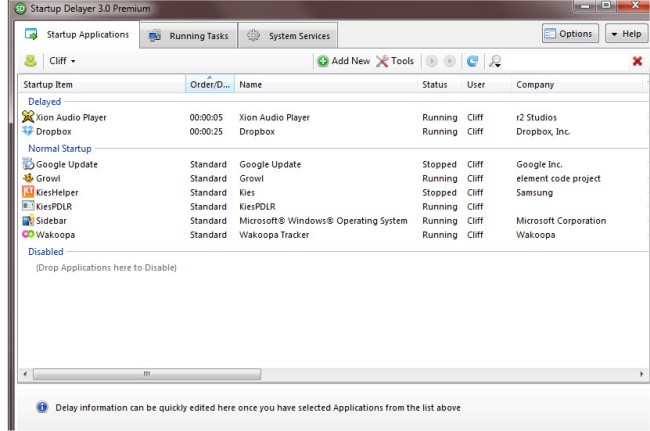This screenshot has width=650, height=431.
Task: Open the Options button
Action: tap(570, 34)
